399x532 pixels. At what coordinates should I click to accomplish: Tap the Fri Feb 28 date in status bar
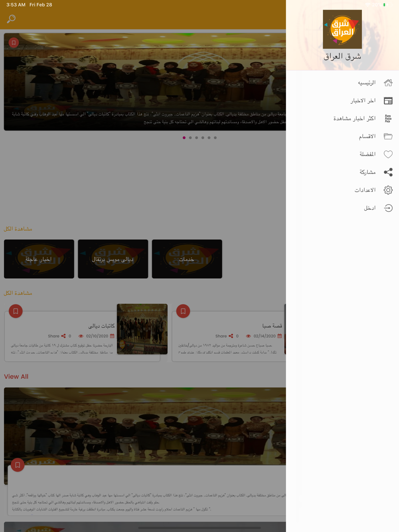coord(41,5)
